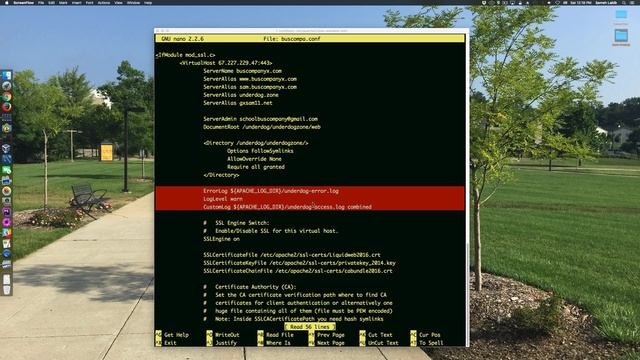
Task: Click 'Exit' nano shortcut
Action: pyautogui.click(x=170, y=343)
